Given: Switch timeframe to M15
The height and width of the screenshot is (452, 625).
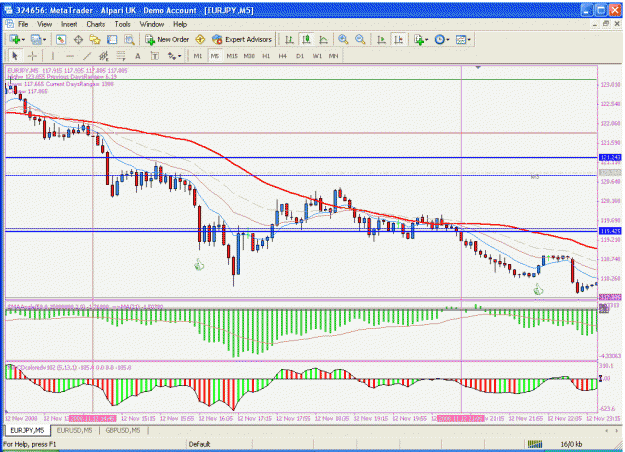Looking at the screenshot, I should [x=232, y=56].
